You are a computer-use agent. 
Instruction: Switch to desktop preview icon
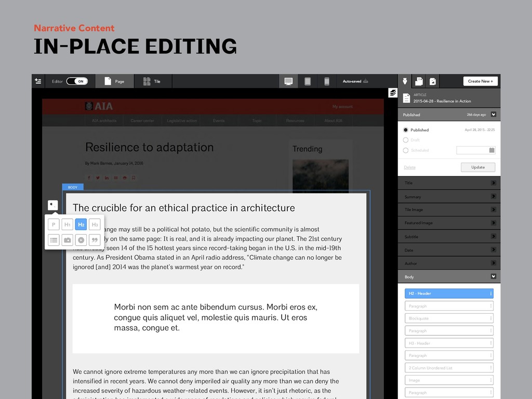288,81
